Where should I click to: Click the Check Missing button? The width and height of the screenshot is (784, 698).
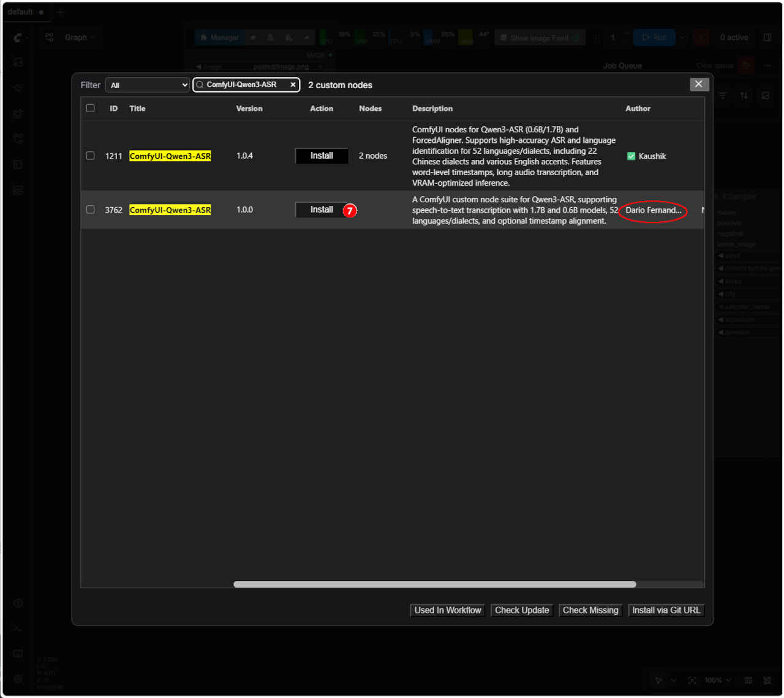click(x=590, y=610)
